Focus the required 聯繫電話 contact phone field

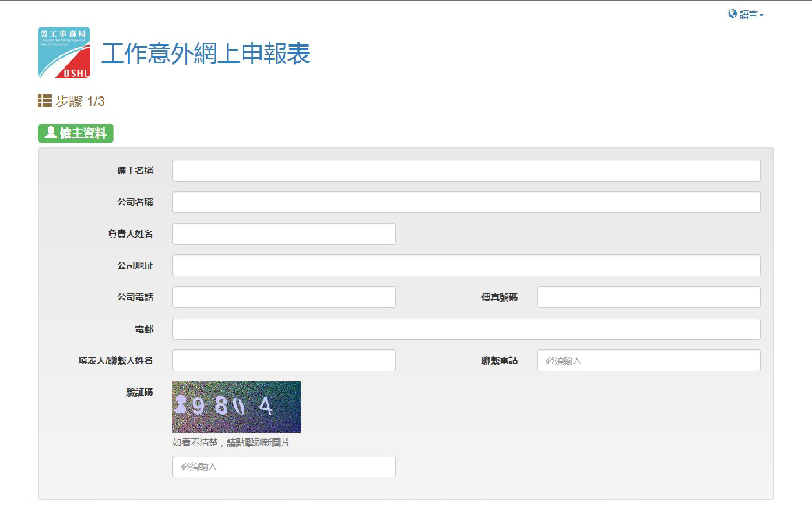649,361
